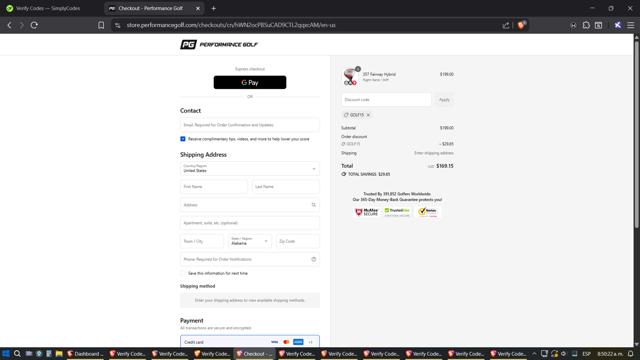Open the Country/Region United States dropdown

point(250,169)
